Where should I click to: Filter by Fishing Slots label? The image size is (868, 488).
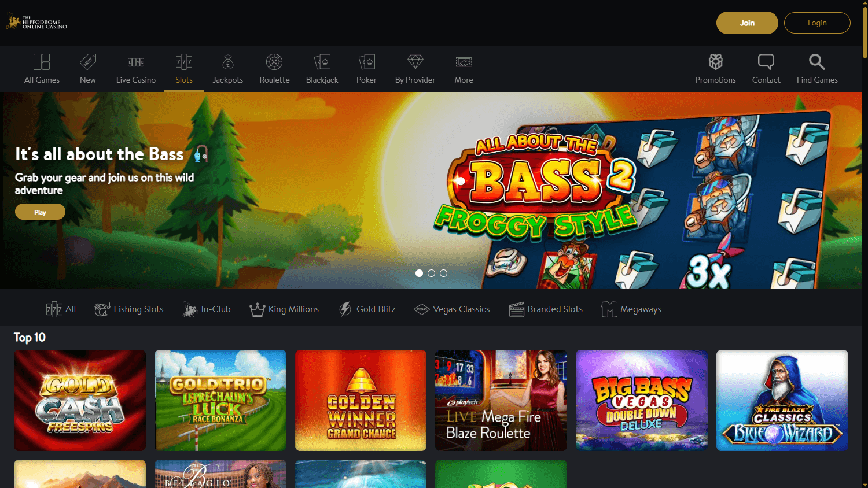tap(138, 309)
